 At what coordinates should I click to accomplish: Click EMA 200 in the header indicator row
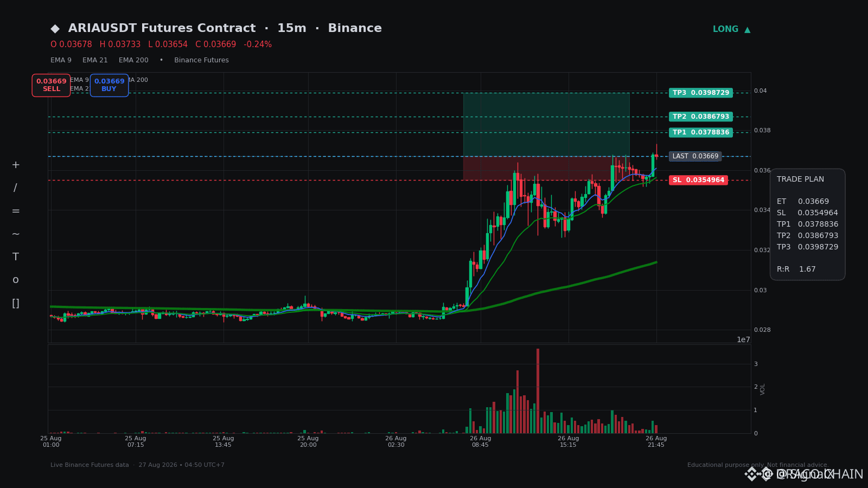(133, 60)
